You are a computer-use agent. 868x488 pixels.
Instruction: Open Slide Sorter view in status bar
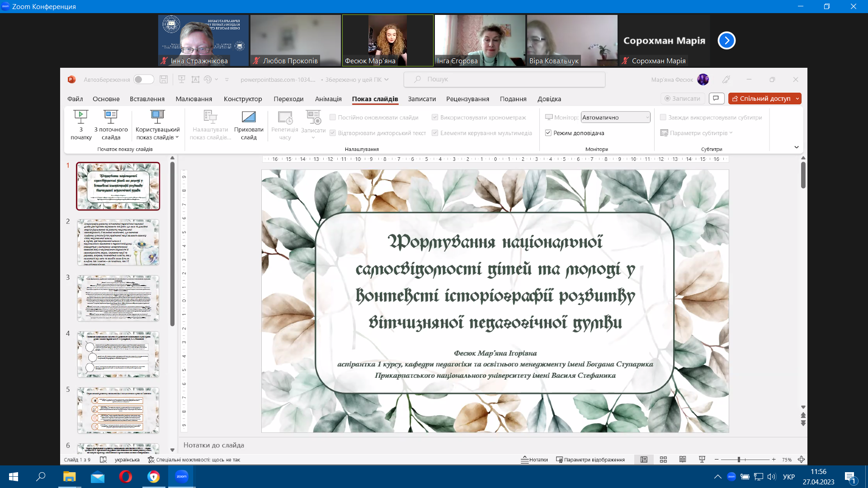(663, 460)
